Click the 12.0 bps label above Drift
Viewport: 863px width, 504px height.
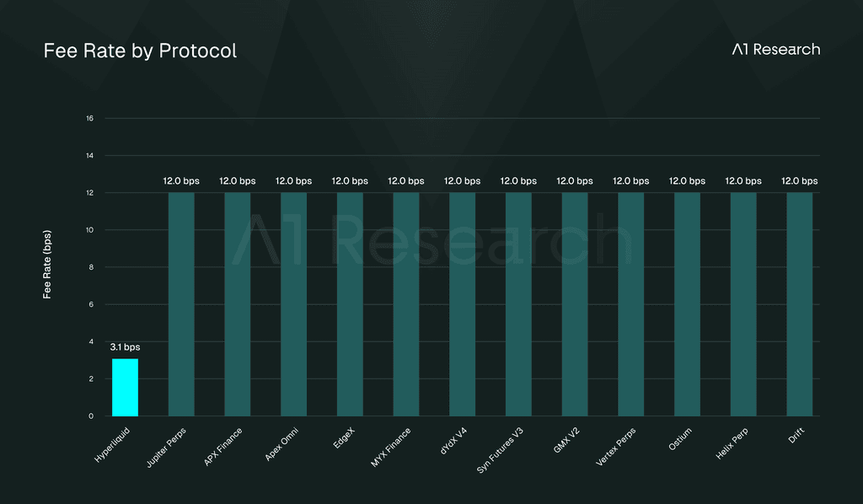click(x=800, y=181)
